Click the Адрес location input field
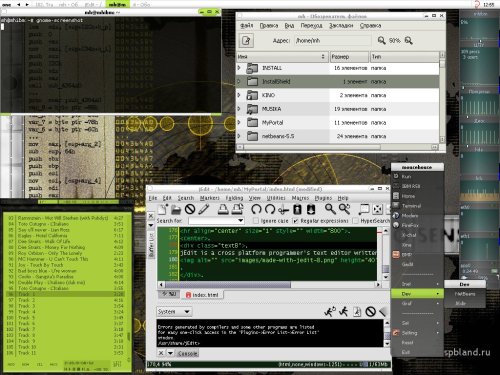This screenshot has height=375, width=500. coord(332,41)
